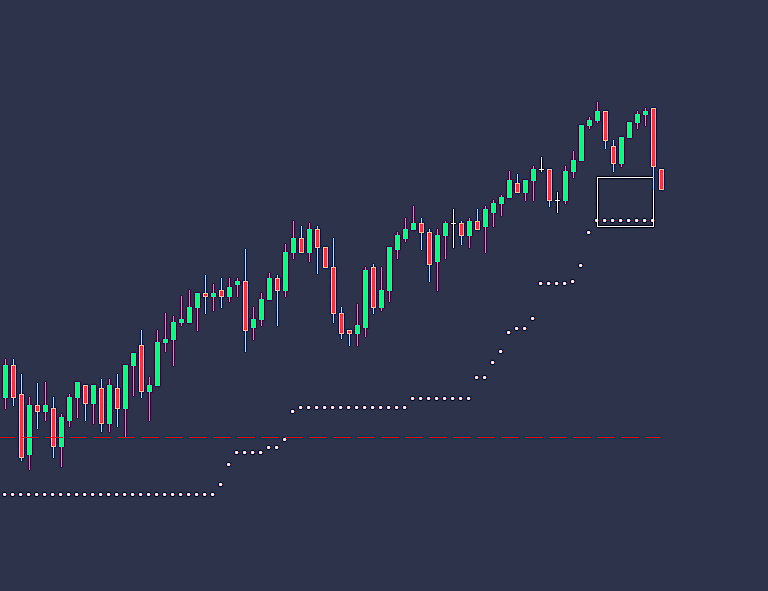Screen dimensions: 768x591
Task: Click the rightmost dot inside the white rectangle
Action: coord(650,220)
